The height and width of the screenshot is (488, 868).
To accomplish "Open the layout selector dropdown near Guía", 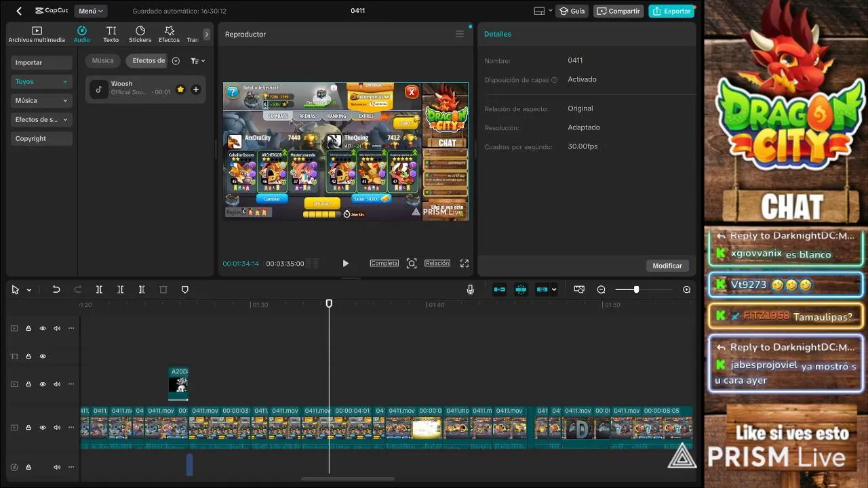I will pos(543,11).
